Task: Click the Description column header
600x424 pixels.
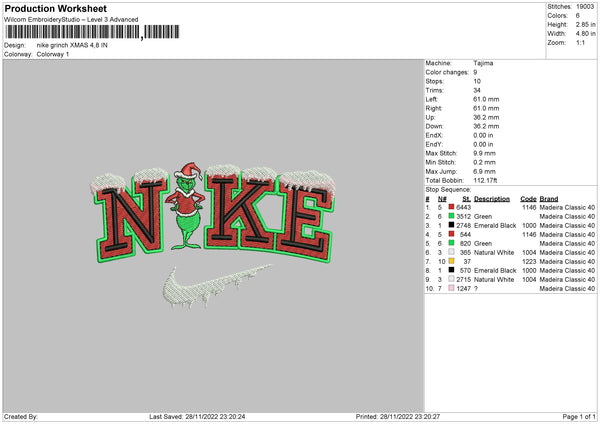Action: [x=492, y=199]
